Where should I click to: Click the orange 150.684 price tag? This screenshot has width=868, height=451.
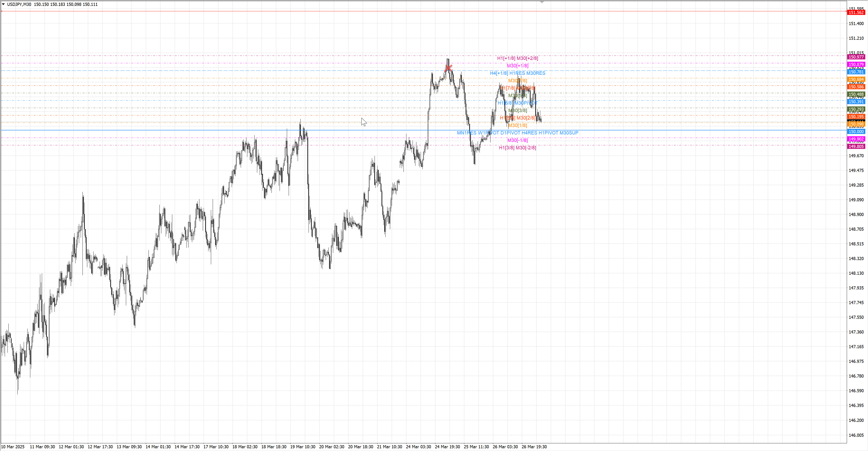tap(856, 80)
